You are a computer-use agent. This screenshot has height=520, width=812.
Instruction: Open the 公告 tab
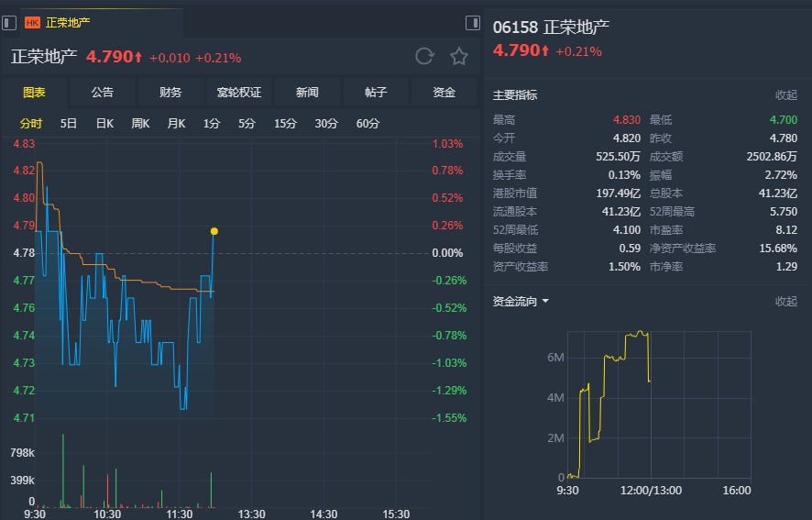tap(103, 93)
